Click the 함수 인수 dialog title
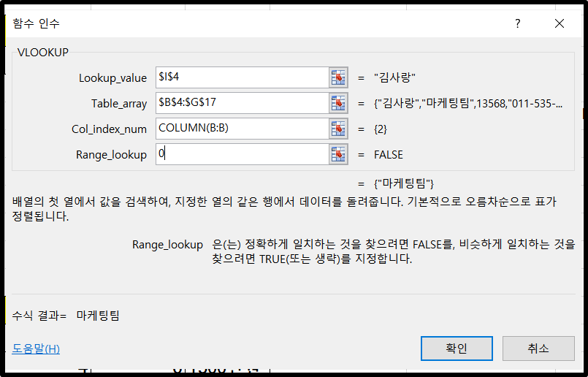This screenshot has height=377, width=588. (36, 23)
